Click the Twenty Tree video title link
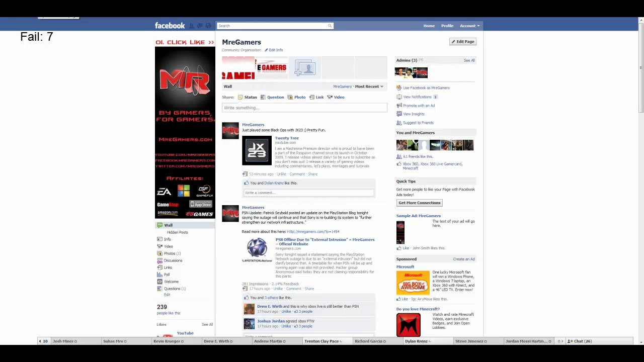The width and height of the screenshot is (644, 362). point(287,138)
